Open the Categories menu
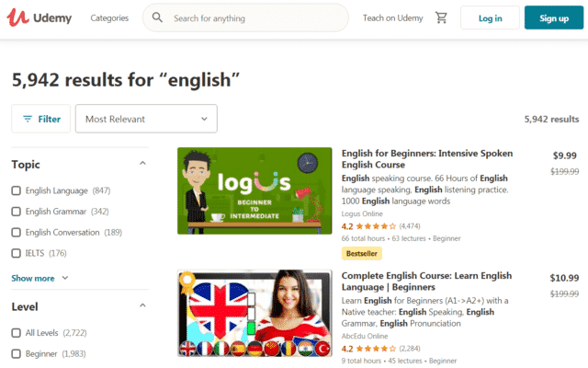Screen dimensions: 588x368 point(109,18)
